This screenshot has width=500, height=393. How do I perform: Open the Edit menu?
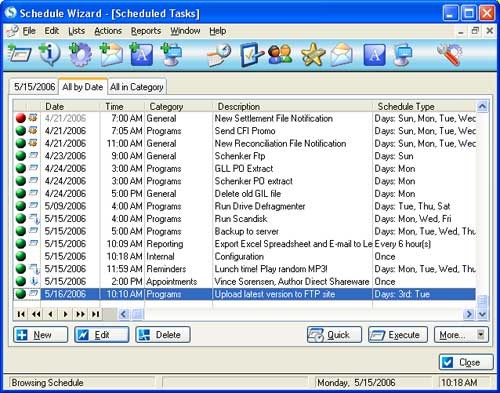[x=52, y=31]
